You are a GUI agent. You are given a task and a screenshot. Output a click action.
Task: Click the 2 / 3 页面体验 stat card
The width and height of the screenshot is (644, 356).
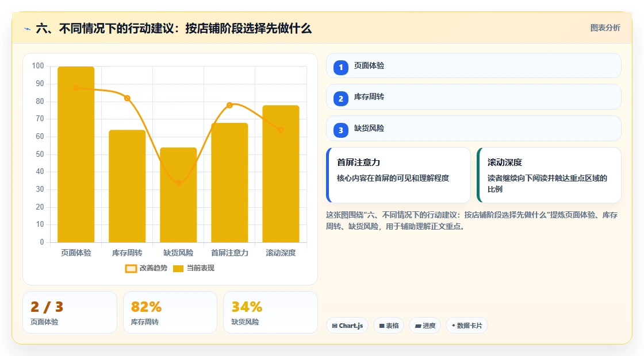coord(70,312)
